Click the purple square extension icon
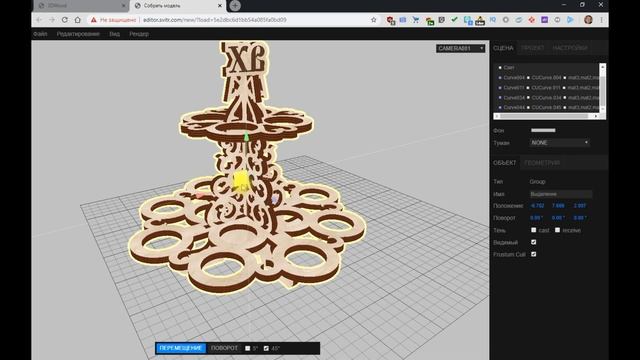Screen dimensions: 640x360 (x=544, y=20)
